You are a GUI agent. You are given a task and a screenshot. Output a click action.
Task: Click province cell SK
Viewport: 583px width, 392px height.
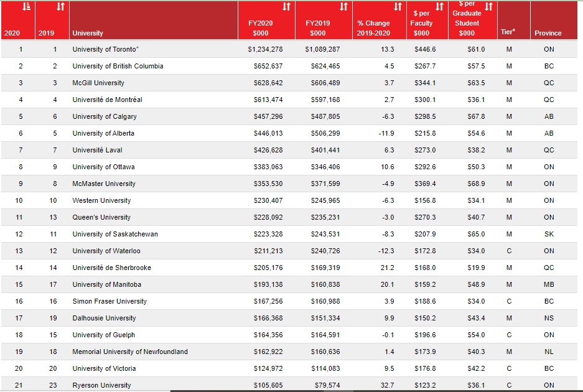click(x=549, y=234)
